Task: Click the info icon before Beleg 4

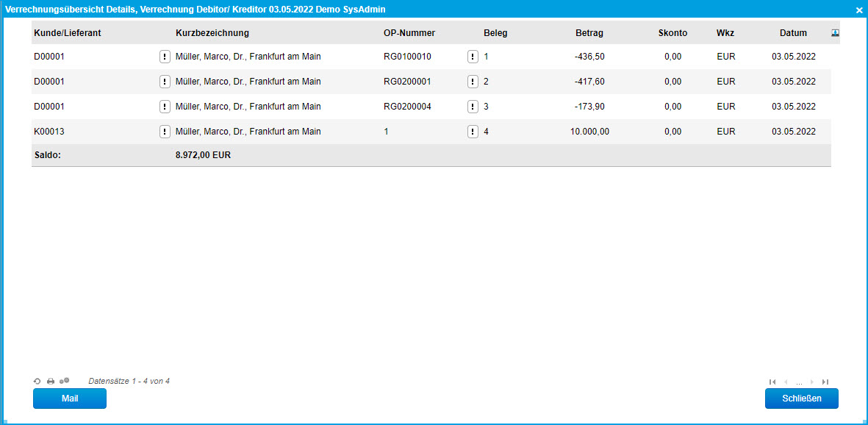Action: tap(473, 132)
